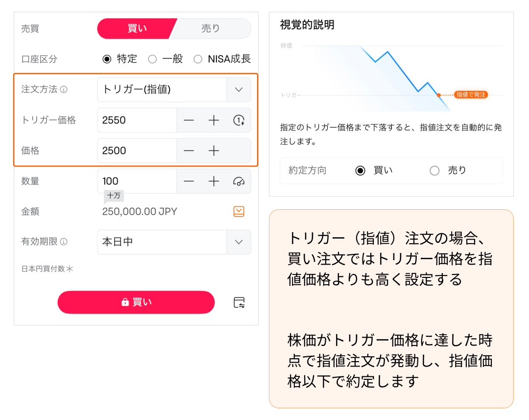
Task: Click the clock icon in トリガー価格 field
Action: coord(239,121)
